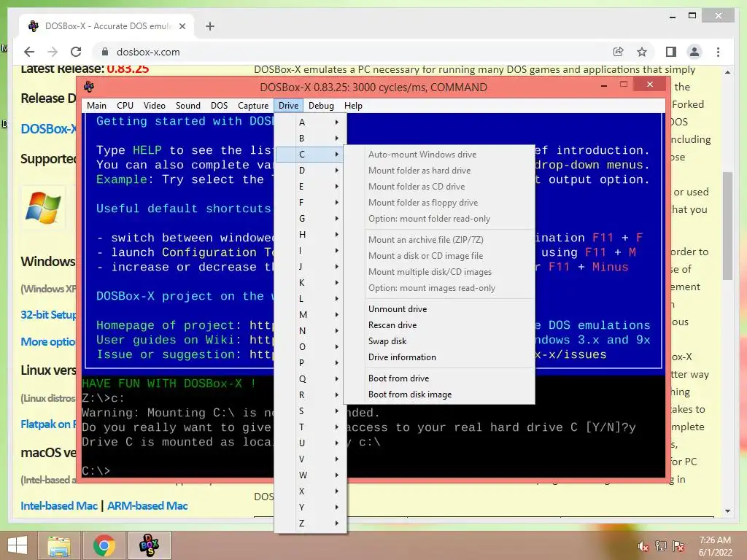The width and height of the screenshot is (747, 560).
Task: Open the Chrome three-dot menu
Action: click(x=718, y=52)
